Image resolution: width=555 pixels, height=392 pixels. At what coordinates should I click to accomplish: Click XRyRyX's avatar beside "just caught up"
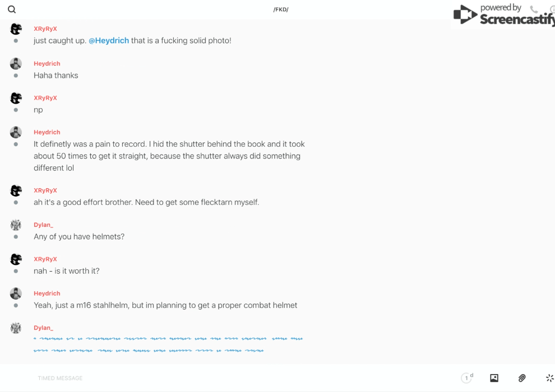(16, 29)
